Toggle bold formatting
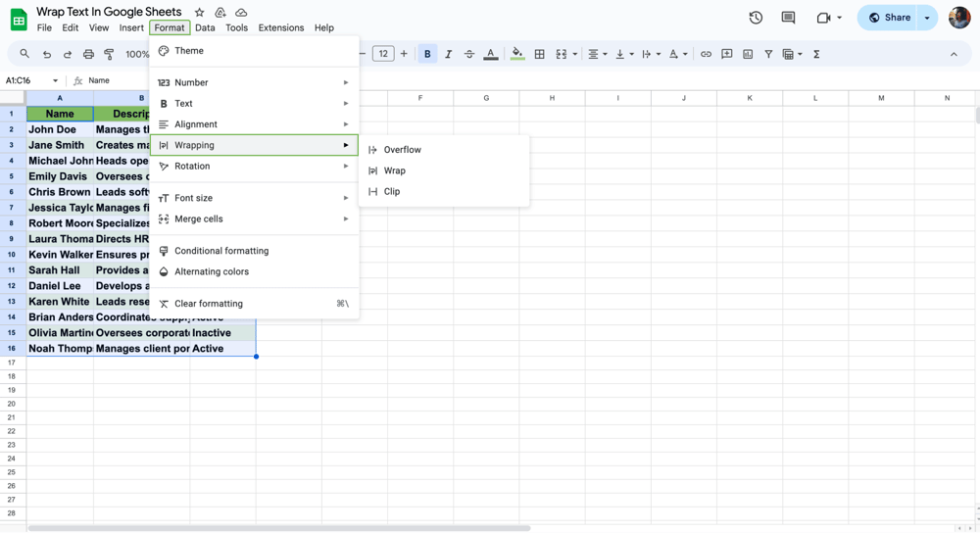980x533 pixels. point(427,54)
